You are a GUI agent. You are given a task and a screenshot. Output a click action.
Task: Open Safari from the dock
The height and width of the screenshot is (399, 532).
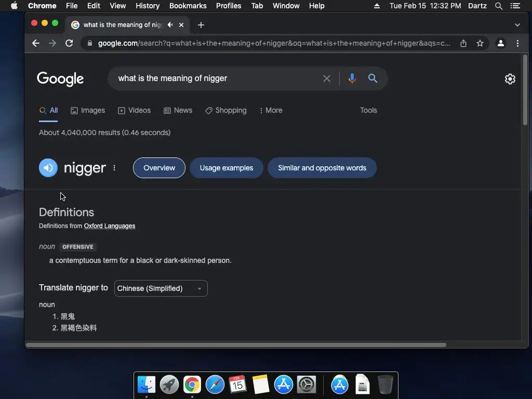pyautogui.click(x=215, y=384)
